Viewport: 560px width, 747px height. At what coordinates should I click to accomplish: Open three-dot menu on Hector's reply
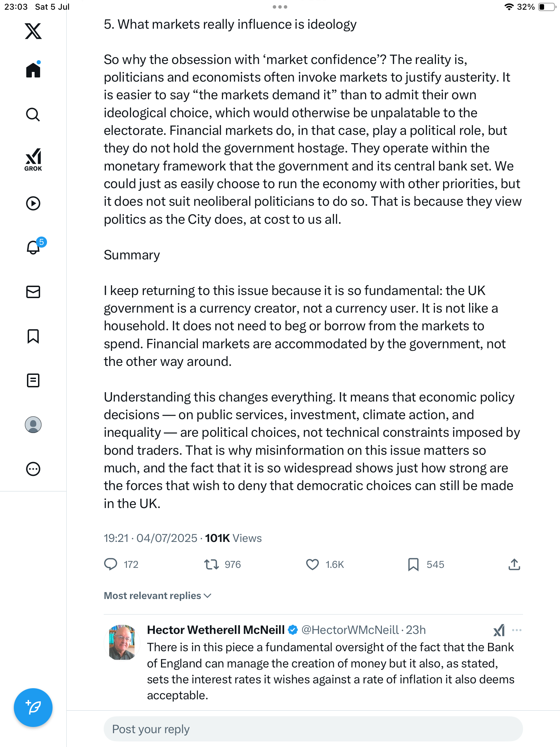[x=517, y=630]
